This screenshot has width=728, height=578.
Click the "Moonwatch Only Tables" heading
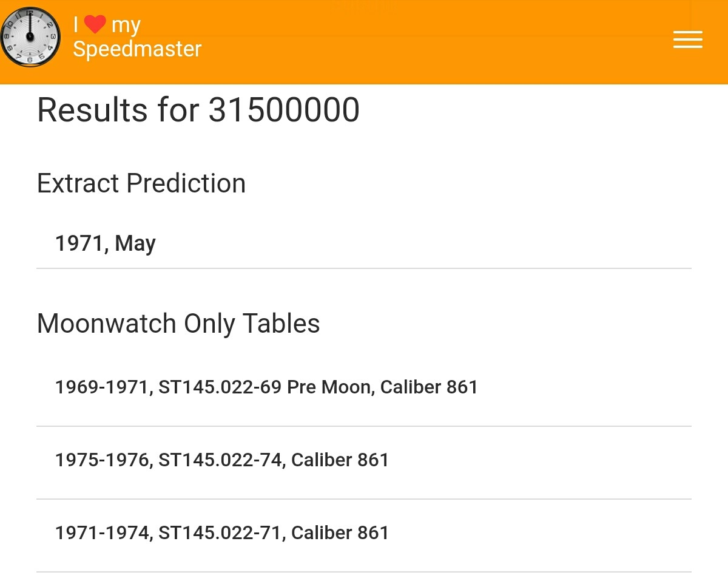click(178, 324)
